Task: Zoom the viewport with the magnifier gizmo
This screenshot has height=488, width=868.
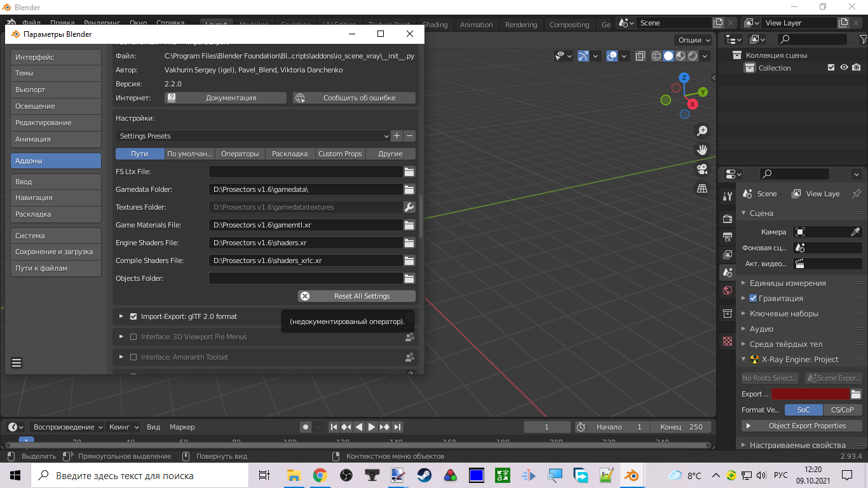Action: 702,131
